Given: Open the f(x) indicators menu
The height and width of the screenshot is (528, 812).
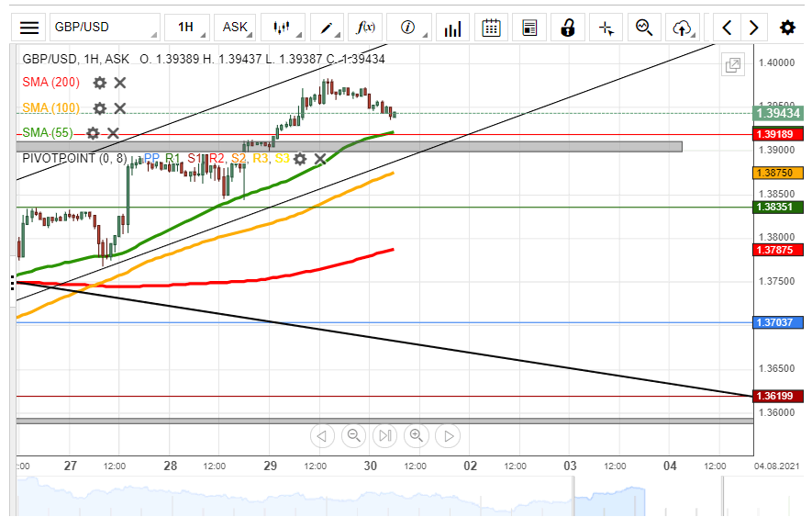Looking at the screenshot, I should pos(366,28).
